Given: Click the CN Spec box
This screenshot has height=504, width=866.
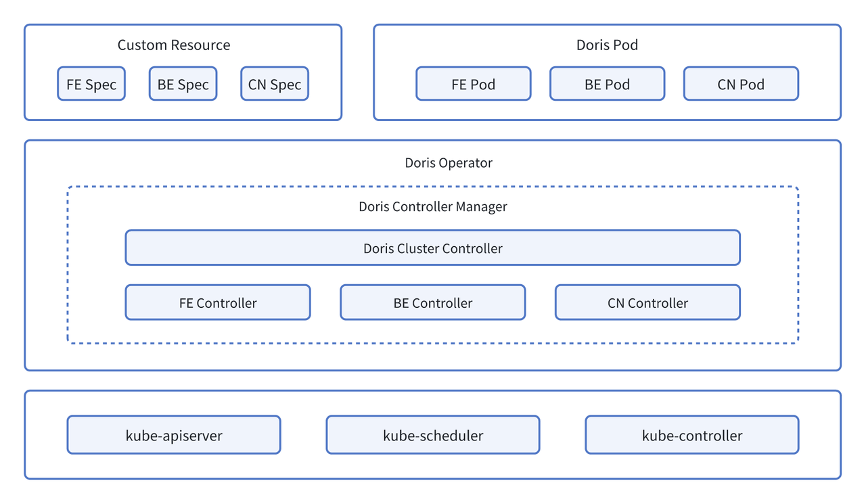Looking at the screenshot, I should 274,84.
